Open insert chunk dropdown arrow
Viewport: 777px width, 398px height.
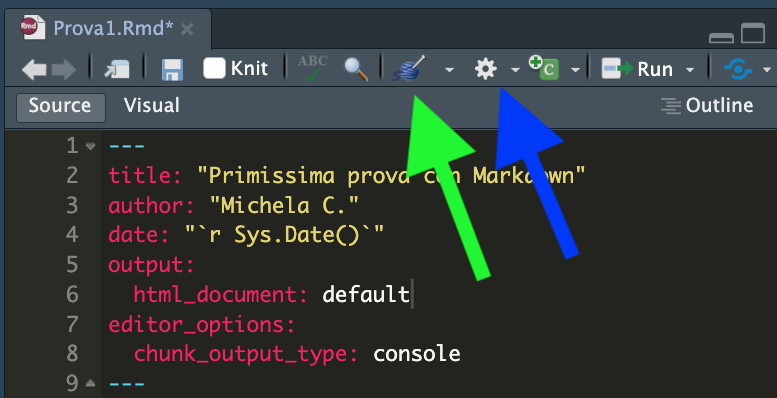tap(575, 70)
